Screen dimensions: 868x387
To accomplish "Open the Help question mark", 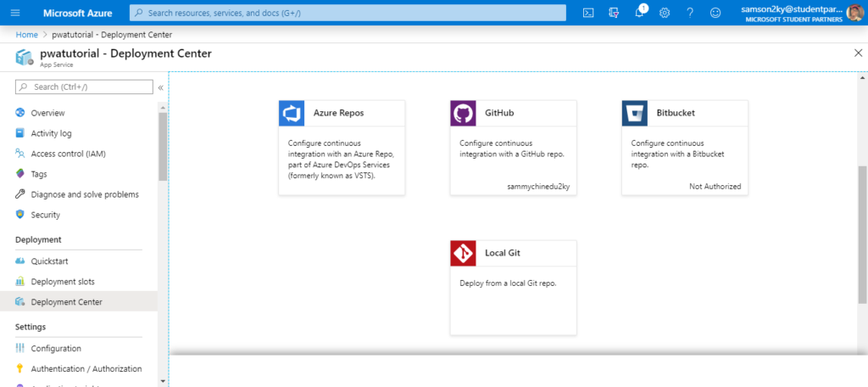I will pyautogui.click(x=690, y=13).
